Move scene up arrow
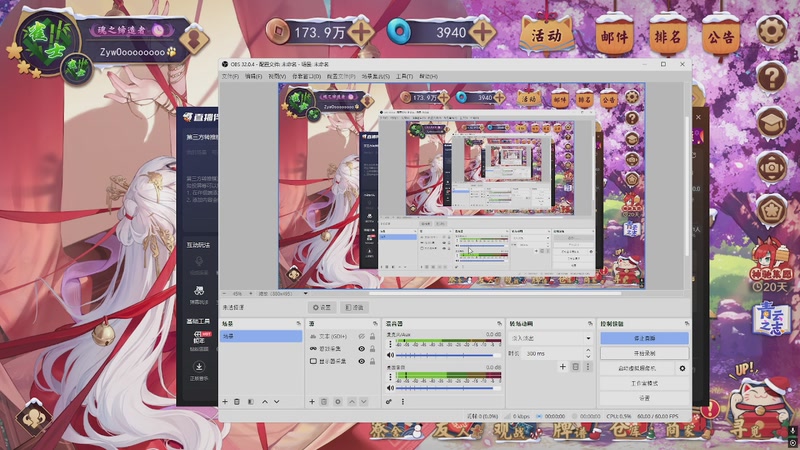Screen dimensions: 800x450 (x=265, y=402)
